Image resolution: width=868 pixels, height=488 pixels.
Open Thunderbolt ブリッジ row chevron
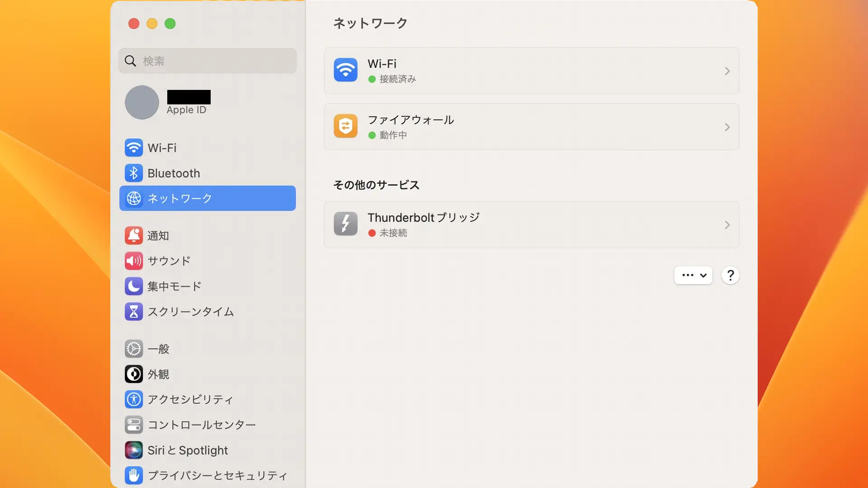pos(727,225)
